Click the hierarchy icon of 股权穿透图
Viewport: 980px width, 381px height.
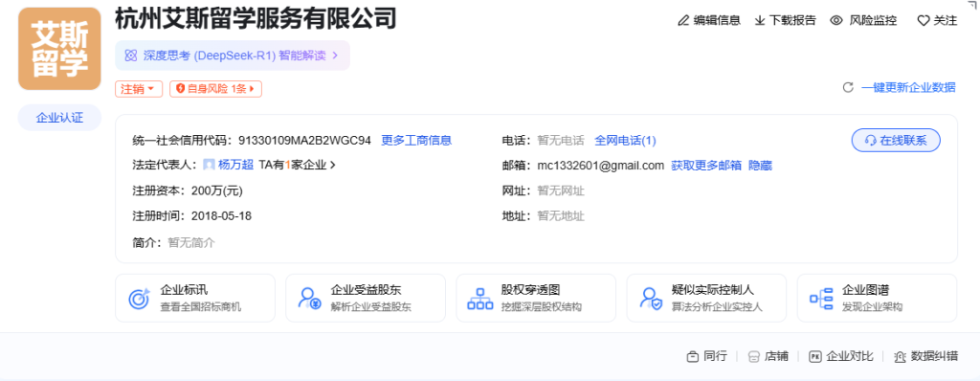480,299
